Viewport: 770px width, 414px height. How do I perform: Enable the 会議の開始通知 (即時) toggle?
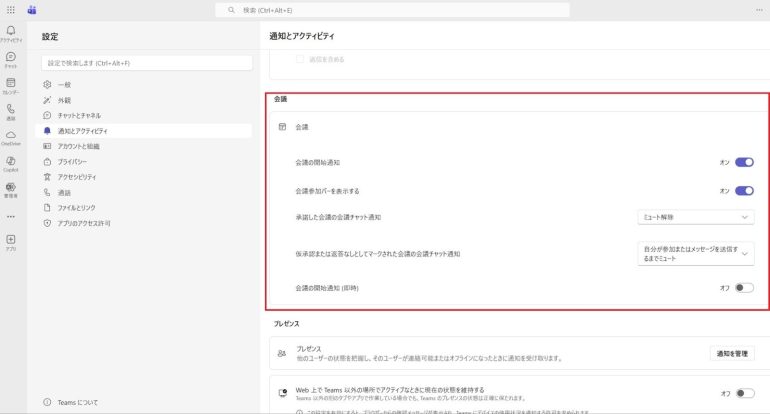pyautogui.click(x=744, y=288)
